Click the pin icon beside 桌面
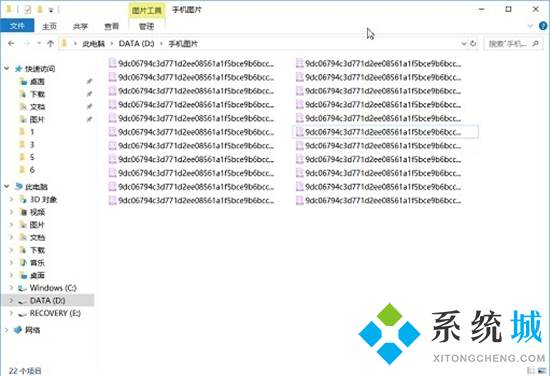Screen dimensions: 550x376 pos(89,81)
